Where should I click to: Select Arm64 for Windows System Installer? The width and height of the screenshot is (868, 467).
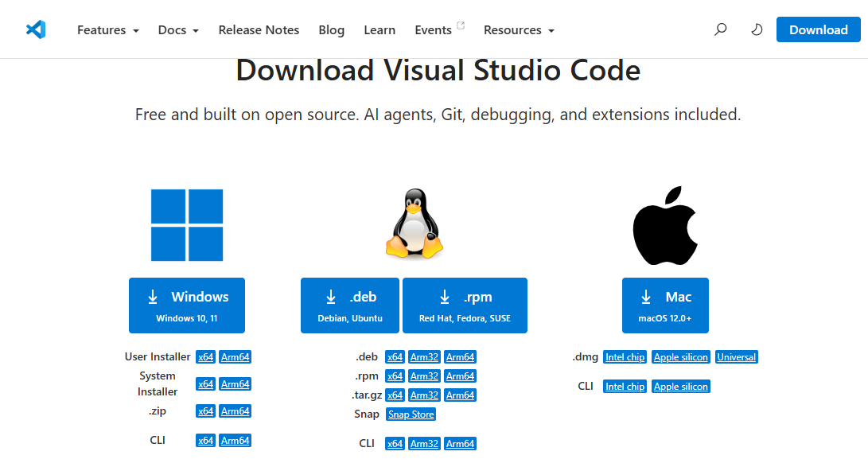[235, 384]
